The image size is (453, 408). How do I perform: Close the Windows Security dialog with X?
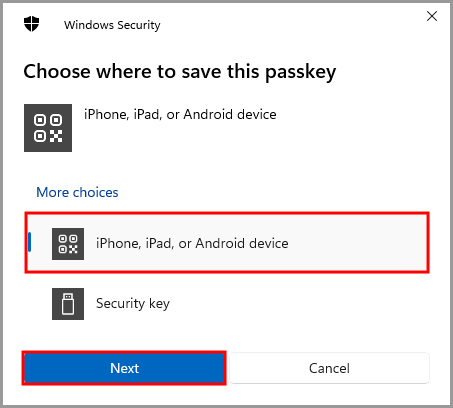tap(432, 16)
